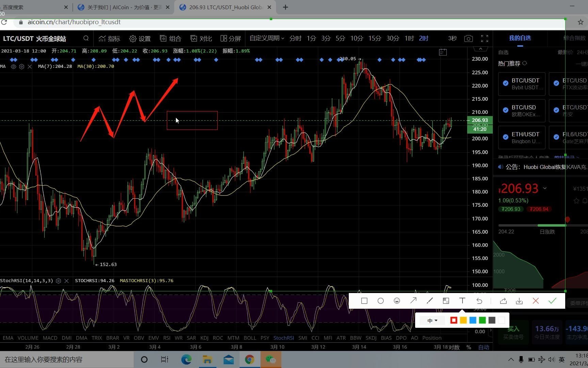Select the rectangle drawing tool

(364, 301)
